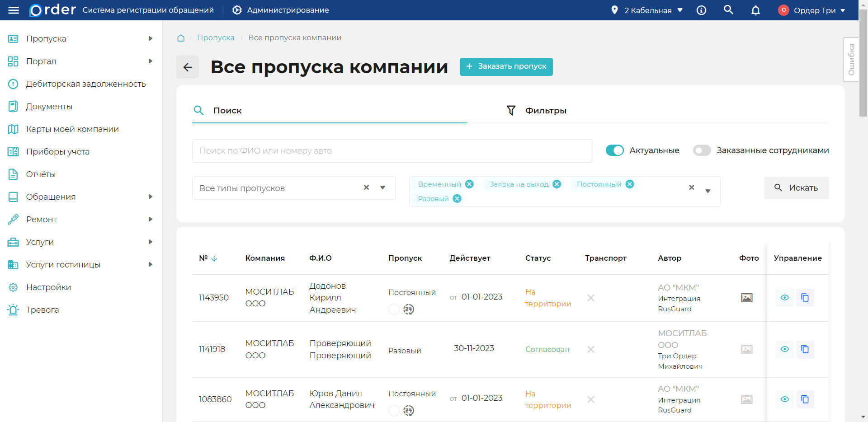The width and height of the screenshot is (868, 422).
Task: Open the pass status selection dropdown
Action: tap(708, 191)
